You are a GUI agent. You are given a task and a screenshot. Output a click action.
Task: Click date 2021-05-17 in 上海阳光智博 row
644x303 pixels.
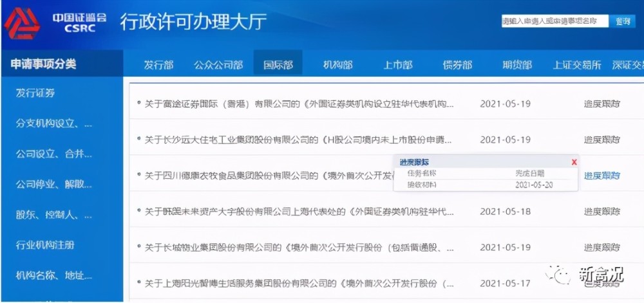505,283
